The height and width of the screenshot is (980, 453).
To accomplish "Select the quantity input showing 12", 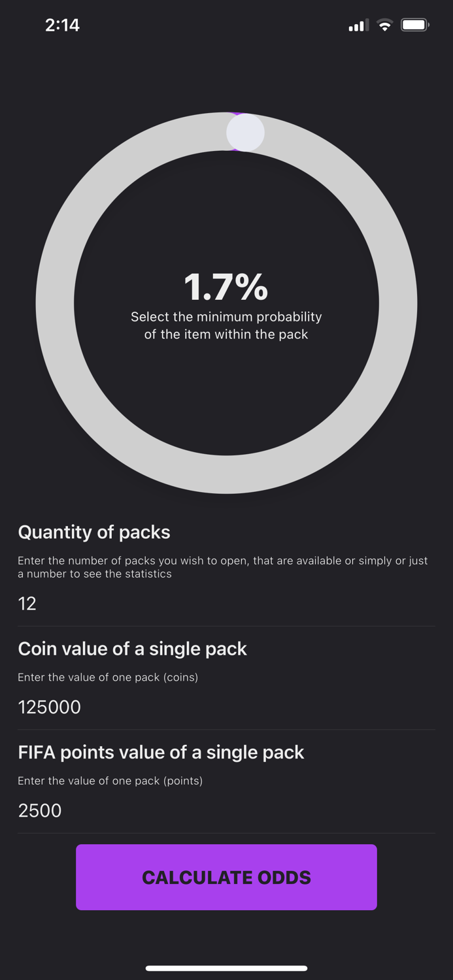I will [27, 604].
